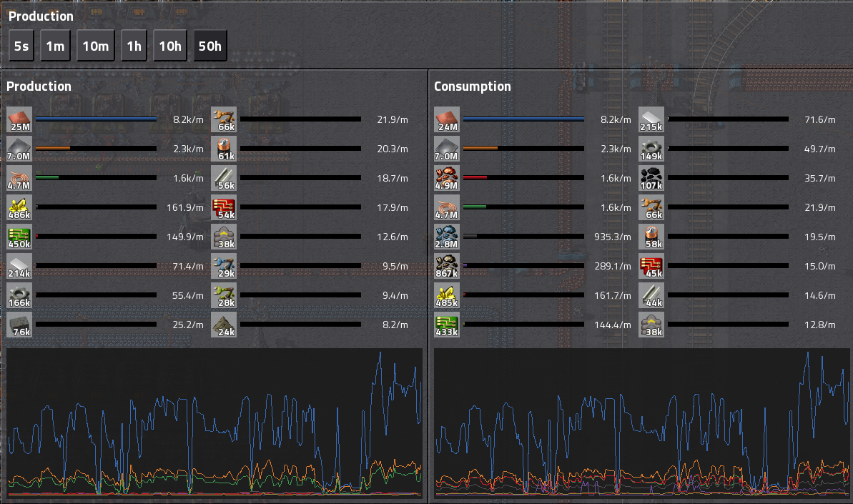Click the 12.8/m consumption rate value
The image size is (853, 504).
click(x=820, y=325)
